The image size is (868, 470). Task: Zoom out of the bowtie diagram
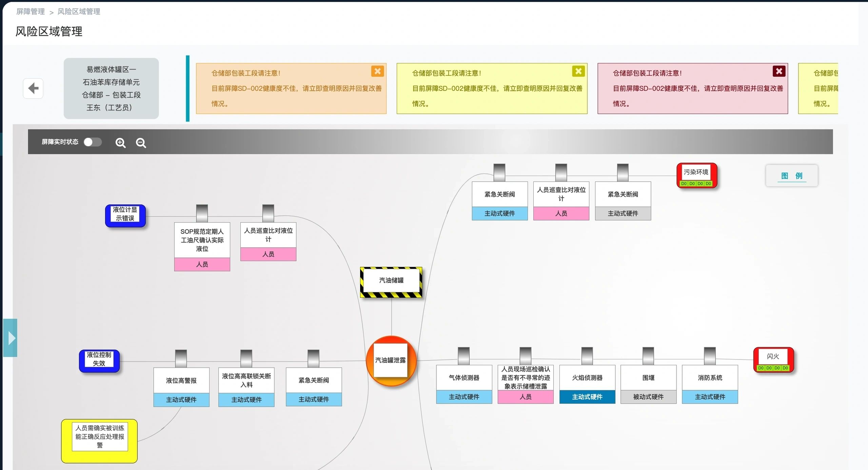coord(141,143)
